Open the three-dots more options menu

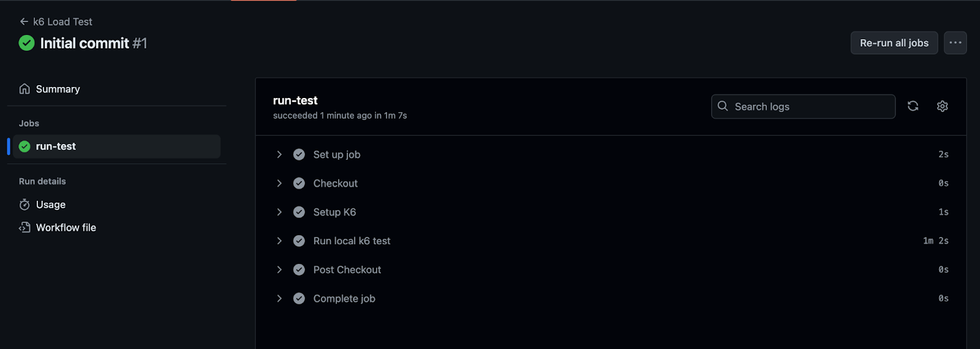pos(955,43)
